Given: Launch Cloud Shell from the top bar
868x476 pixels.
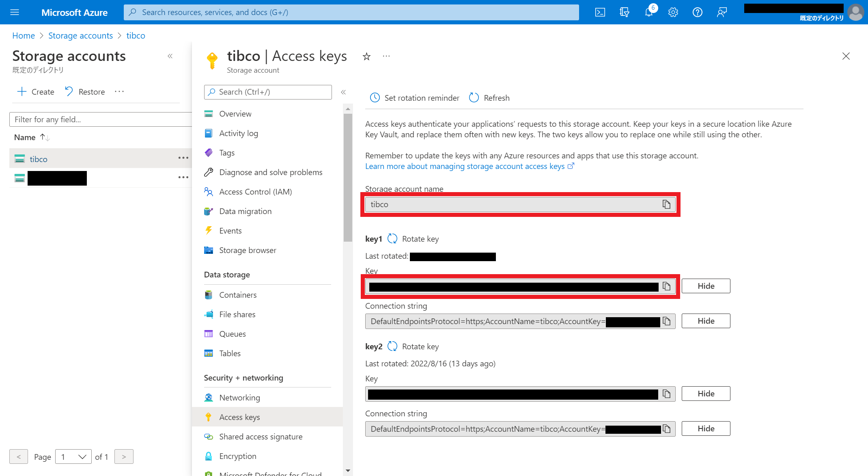Looking at the screenshot, I should 600,12.
